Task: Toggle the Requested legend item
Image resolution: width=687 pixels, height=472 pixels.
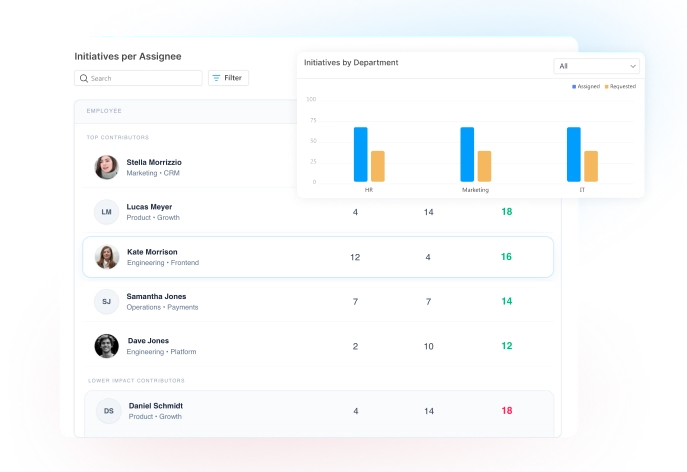Action: [620, 87]
